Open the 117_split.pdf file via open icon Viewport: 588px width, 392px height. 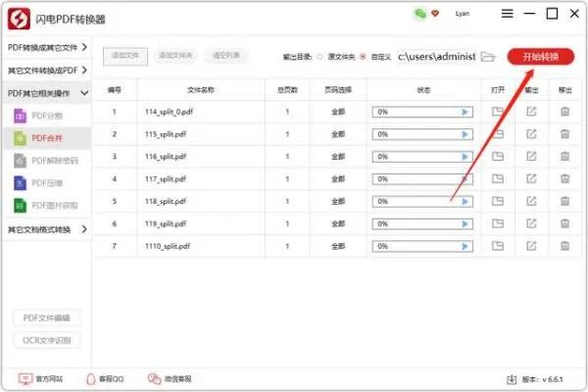[x=498, y=178]
